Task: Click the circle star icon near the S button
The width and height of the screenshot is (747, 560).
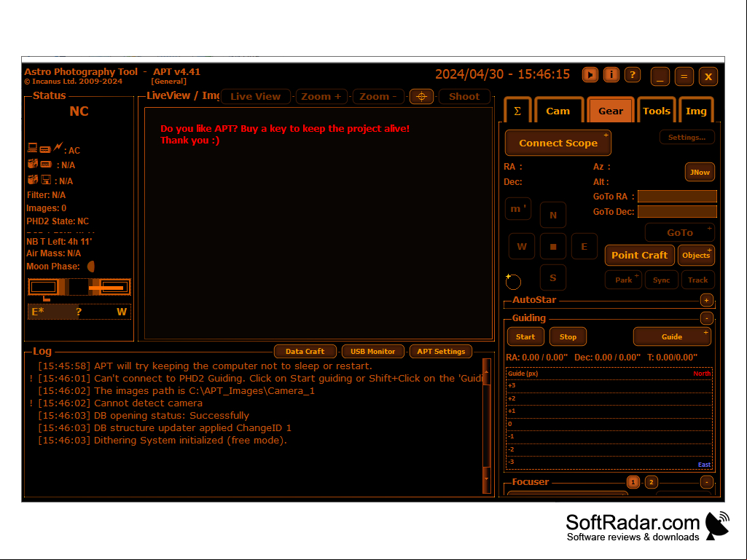Action: point(513,281)
